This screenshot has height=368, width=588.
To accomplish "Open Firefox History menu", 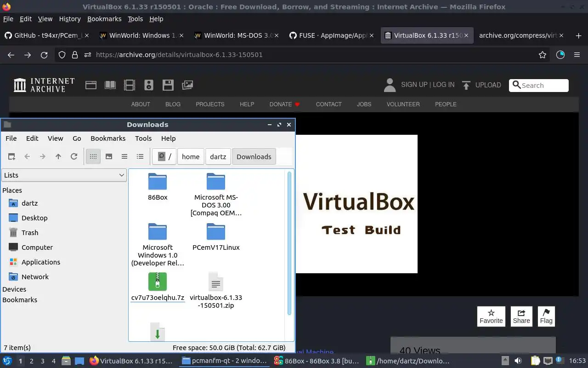I will coord(70,19).
